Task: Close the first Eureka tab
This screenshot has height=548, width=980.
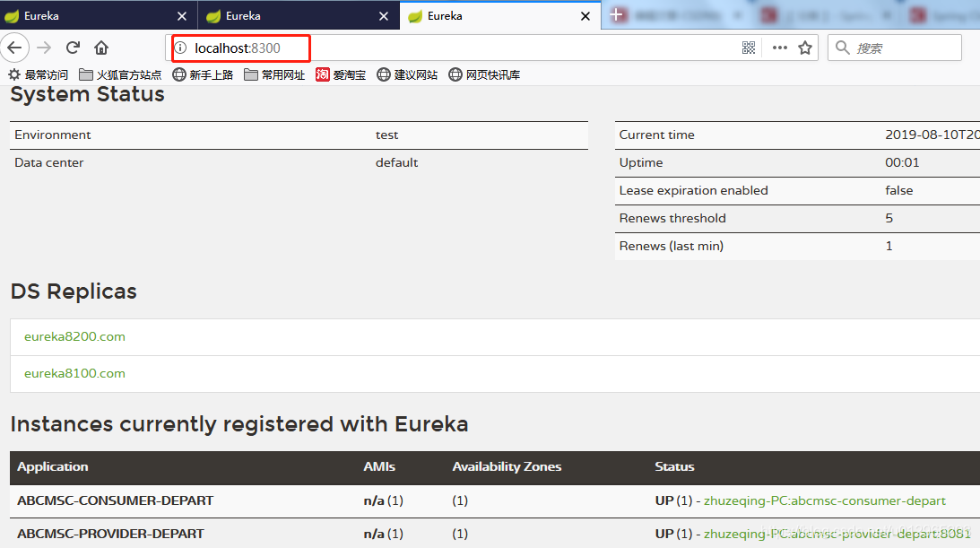Action: pyautogui.click(x=181, y=16)
